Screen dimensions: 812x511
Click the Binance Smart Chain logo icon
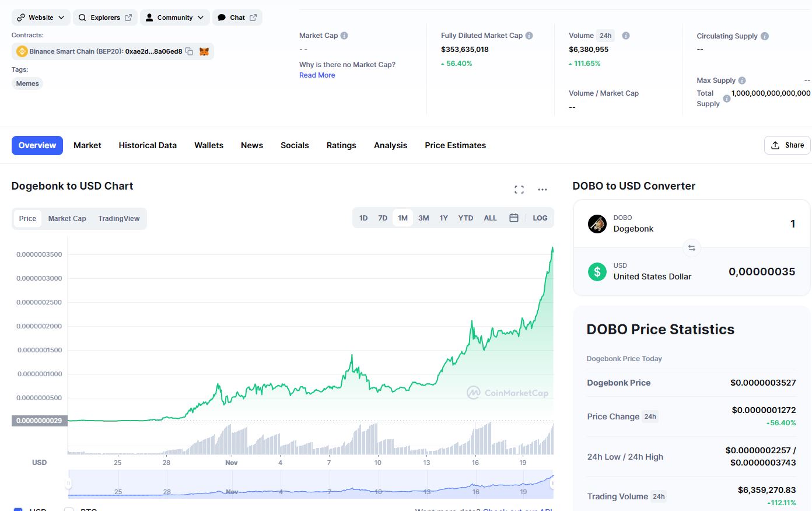tap(22, 51)
